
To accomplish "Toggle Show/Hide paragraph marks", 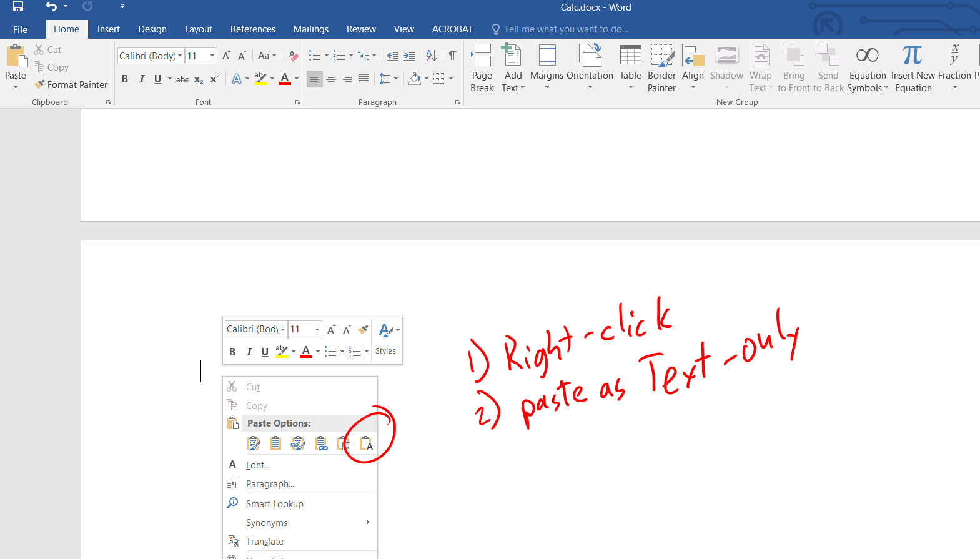I will coord(452,56).
